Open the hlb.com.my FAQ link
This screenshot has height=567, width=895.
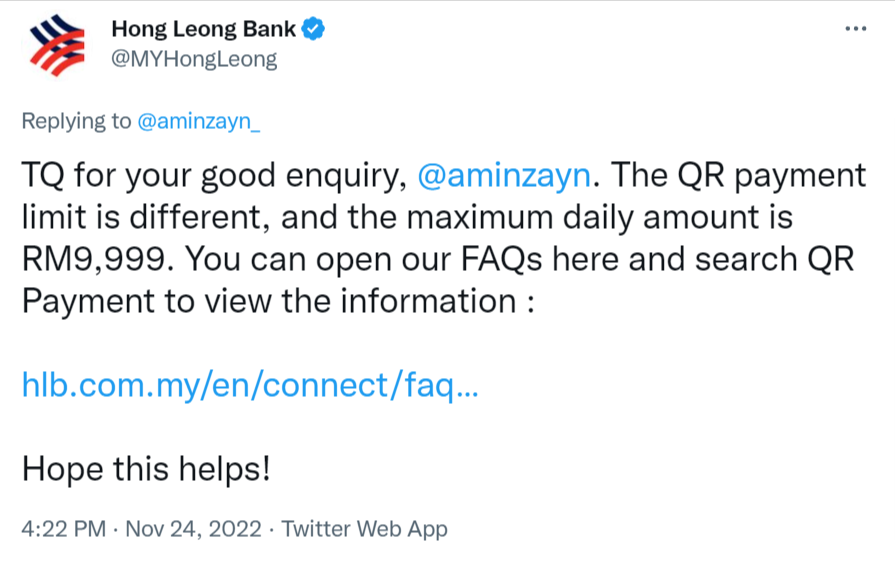pos(250,385)
